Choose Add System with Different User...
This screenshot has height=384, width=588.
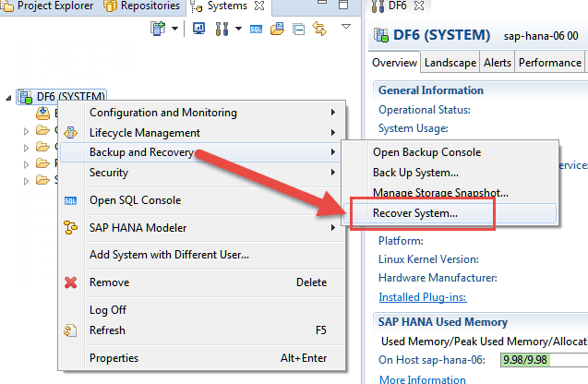click(202, 255)
